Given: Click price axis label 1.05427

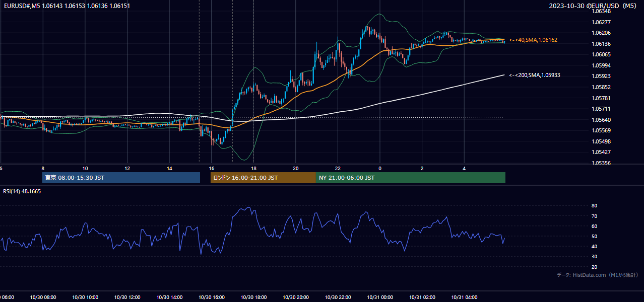Looking at the screenshot, I should coord(601,152).
